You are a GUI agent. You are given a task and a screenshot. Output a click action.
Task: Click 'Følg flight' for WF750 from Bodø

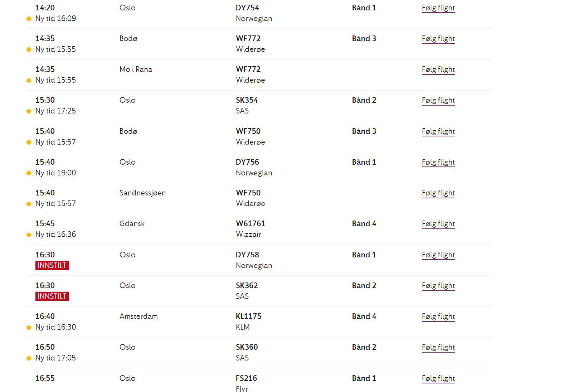[x=438, y=131]
